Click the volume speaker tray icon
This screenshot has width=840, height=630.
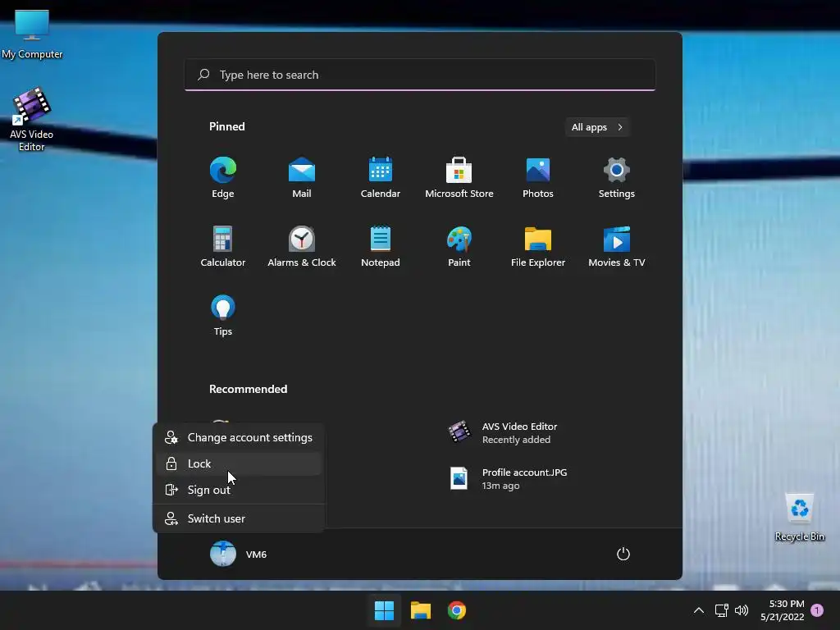[742, 610]
